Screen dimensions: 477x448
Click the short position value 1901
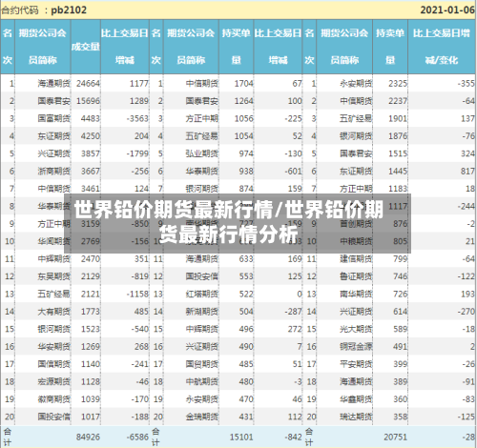tap(398, 118)
